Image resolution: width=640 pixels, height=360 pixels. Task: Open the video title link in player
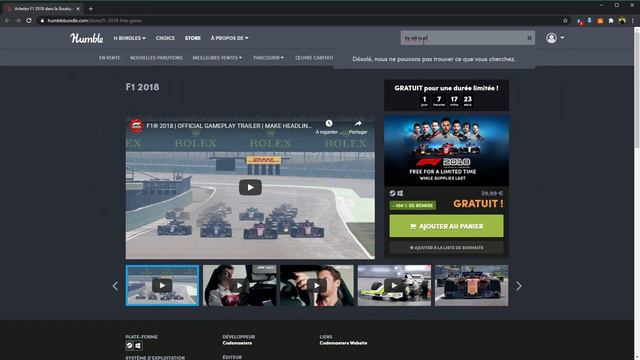[x=229, y=126]
